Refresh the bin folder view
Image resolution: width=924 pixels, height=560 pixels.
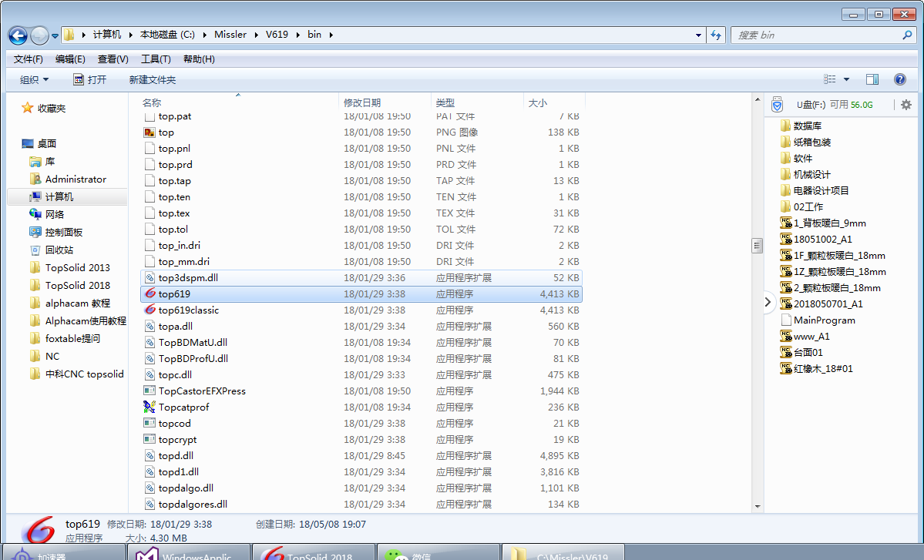[716, 35]
